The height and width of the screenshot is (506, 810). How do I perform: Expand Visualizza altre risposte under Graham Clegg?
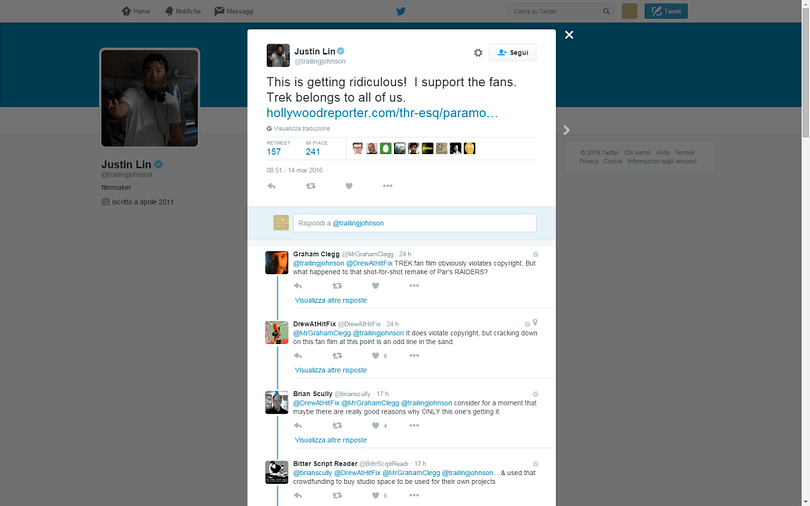click(331, 300)
